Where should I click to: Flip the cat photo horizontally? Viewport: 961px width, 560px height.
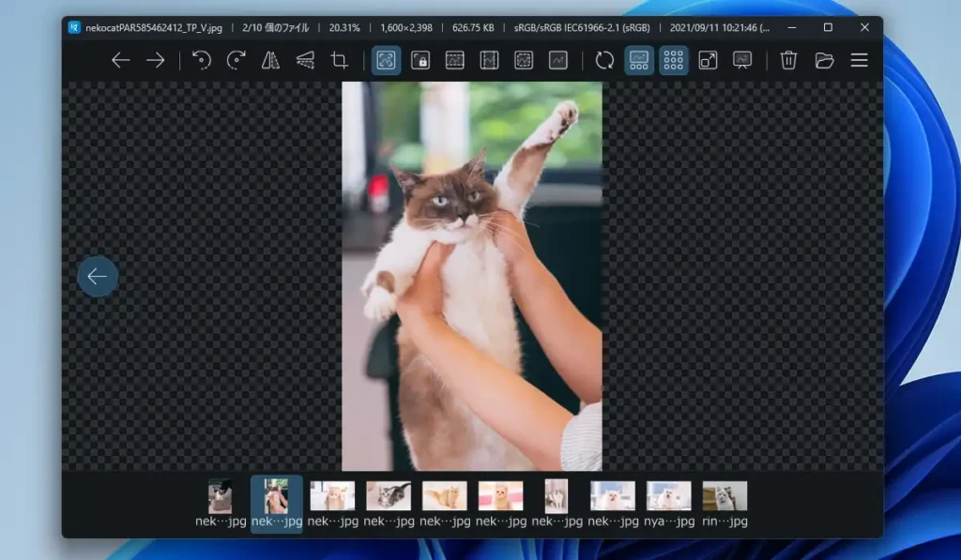(x=271, y=60)
